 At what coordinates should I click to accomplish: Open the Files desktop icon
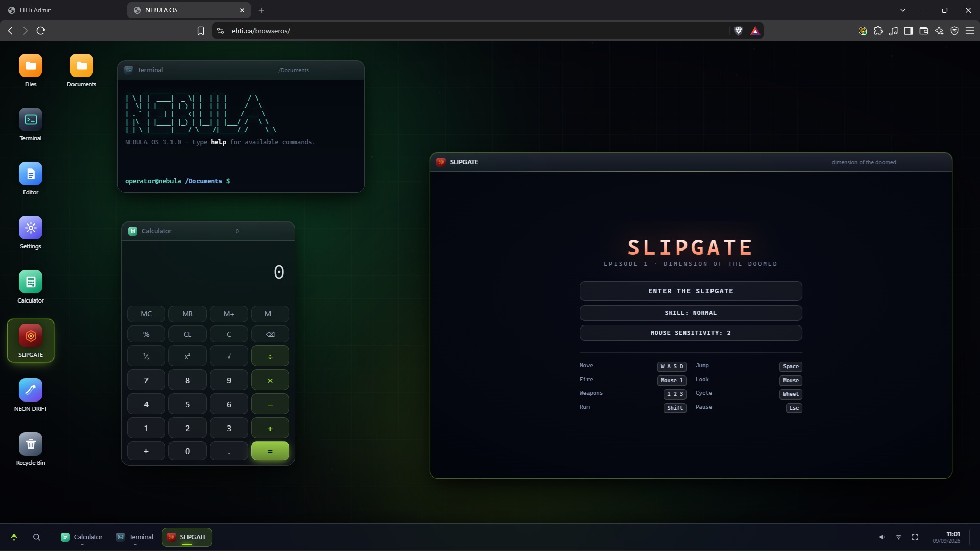click(x=31, y=71)
